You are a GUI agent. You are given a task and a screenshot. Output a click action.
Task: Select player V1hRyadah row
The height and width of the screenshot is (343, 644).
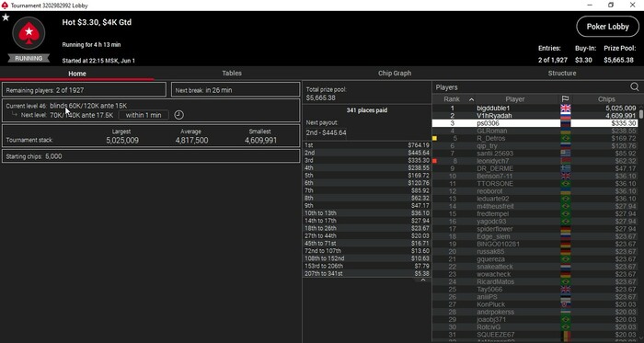pyautogui.click(x=535, y=116)
